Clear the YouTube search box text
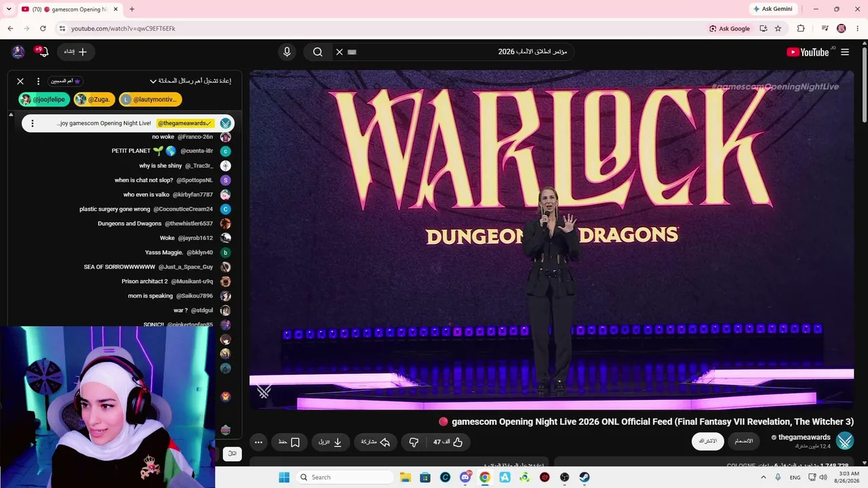The image size is (868, 488). tap(340, 52)
